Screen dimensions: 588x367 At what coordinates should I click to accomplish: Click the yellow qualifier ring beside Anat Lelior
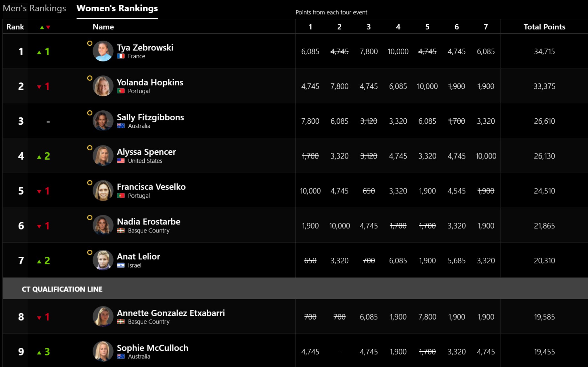point(90,252)
